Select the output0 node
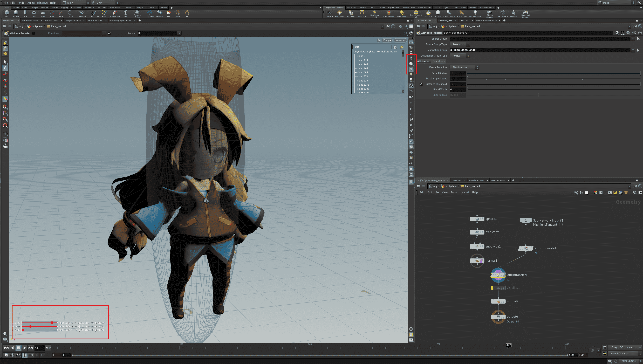 pos(498,317)
